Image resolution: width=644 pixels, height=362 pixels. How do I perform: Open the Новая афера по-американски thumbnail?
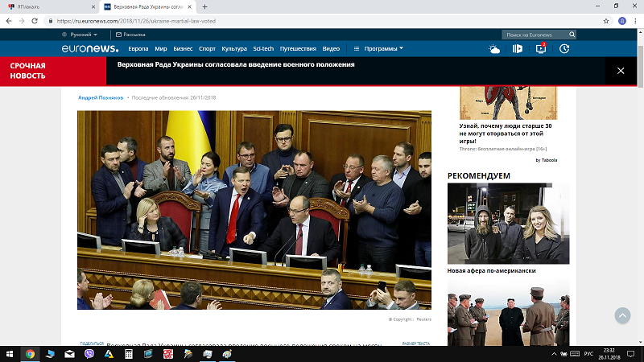508,224
